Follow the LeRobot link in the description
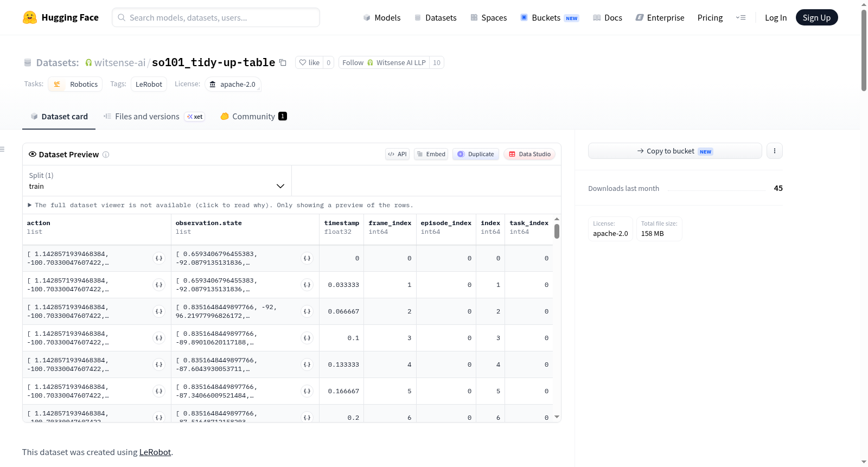868x467 pixels. [155, 452]
